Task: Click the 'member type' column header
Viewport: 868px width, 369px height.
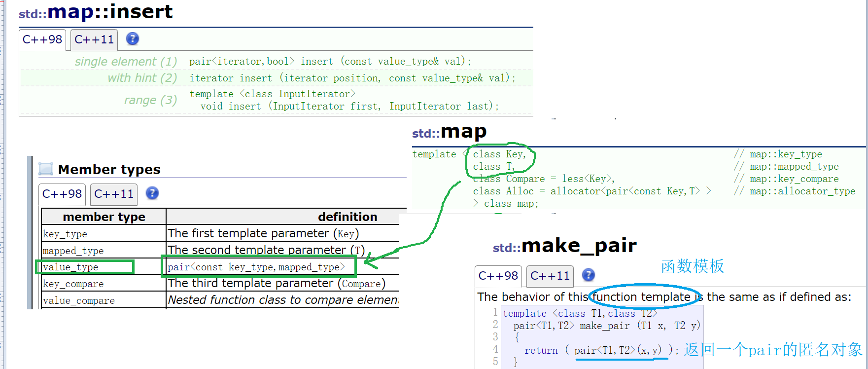Action: (x=104, y=217)
